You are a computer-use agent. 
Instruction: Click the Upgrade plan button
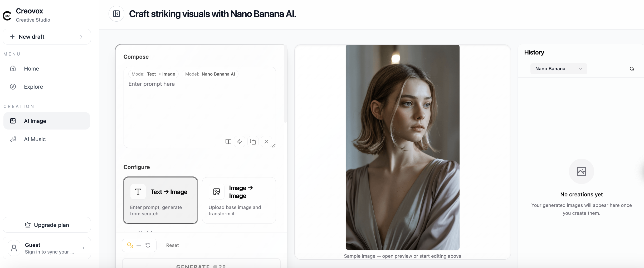47,225
